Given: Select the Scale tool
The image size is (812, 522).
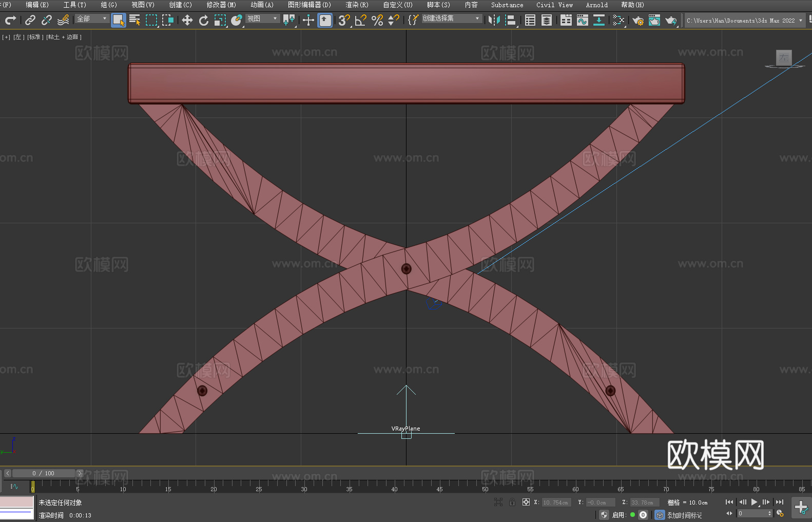Looking at the screenshot, I should [220, 20].
